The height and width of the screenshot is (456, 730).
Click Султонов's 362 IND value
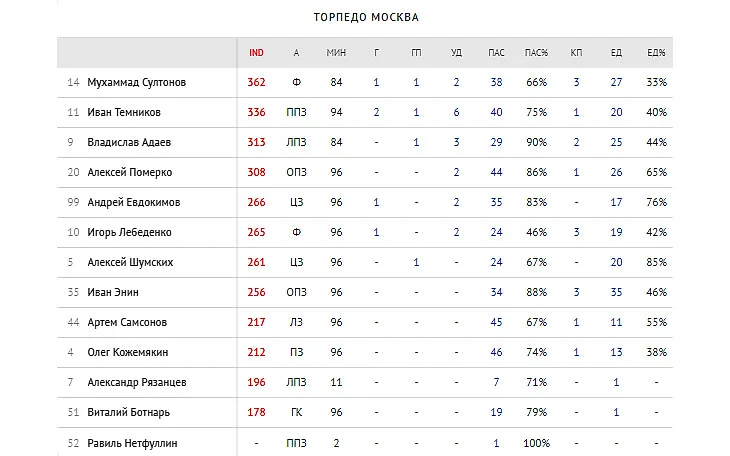point(256,82)
